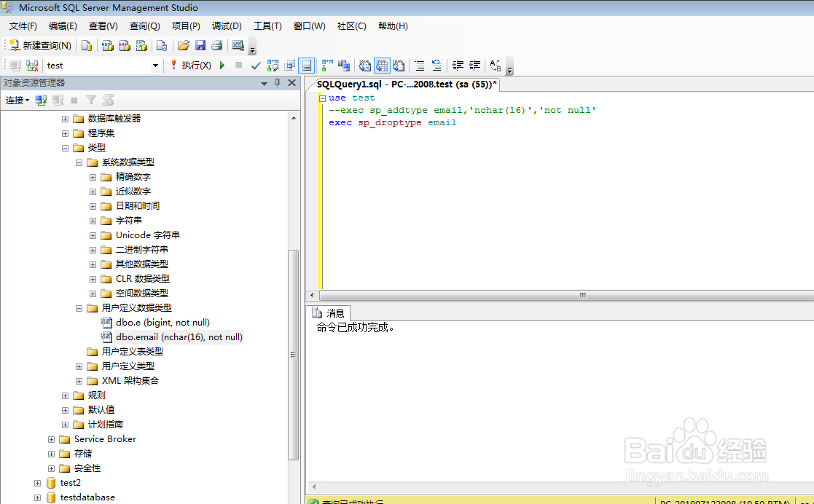The width and height of the screenshot is (814, 504).
Task: Expand the 精确数字 folder
Action: (x=93, y=177)
